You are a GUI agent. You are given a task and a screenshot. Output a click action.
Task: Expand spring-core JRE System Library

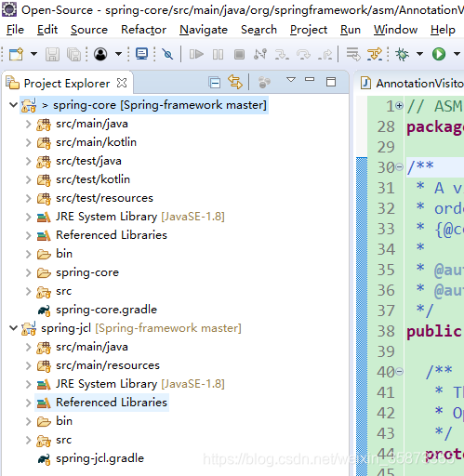tap(28, 217)
